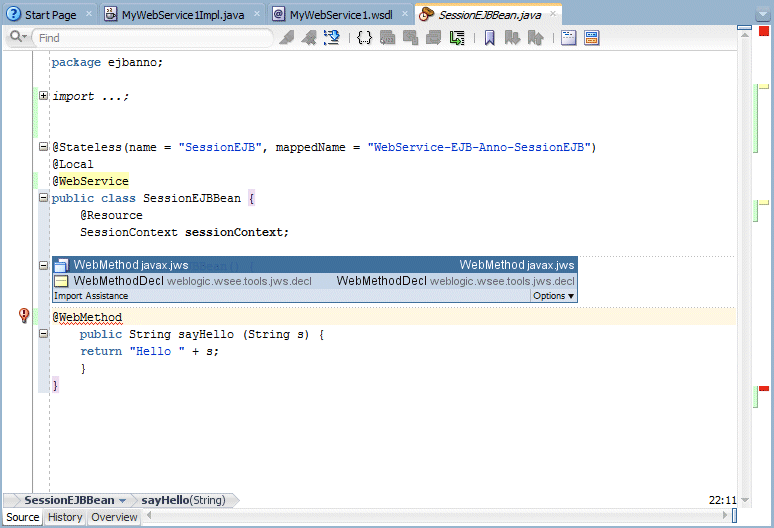Collapse the fold beside the import popup
The image size is (774, 528).
point(43,265)
